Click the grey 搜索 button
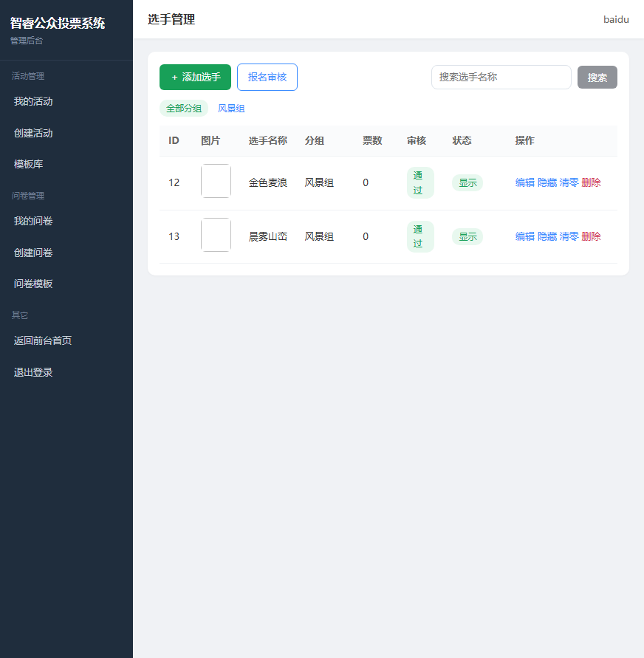The height and width of the screenshot is (658, 644). click(x=597, y=78)
